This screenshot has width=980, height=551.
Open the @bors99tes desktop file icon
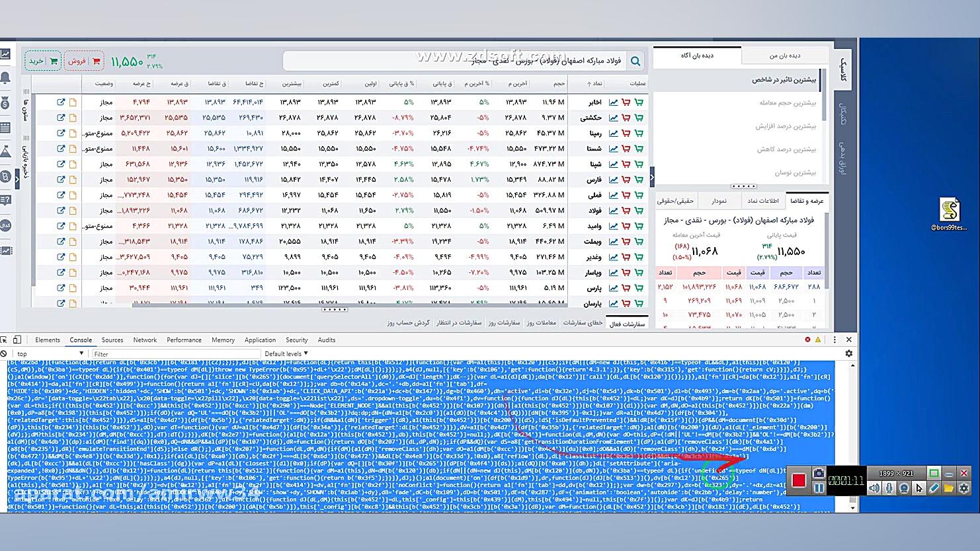click(x=950, y=215)
